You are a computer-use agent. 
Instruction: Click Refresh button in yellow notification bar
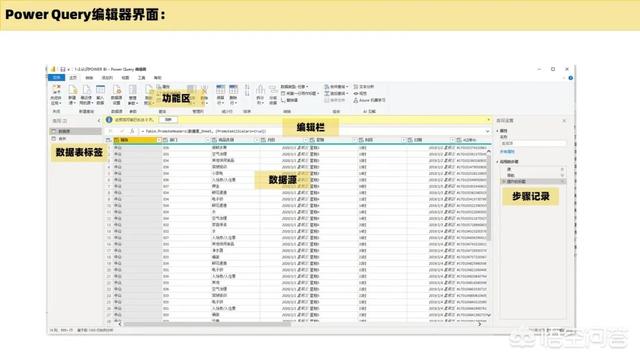(168, 120)
